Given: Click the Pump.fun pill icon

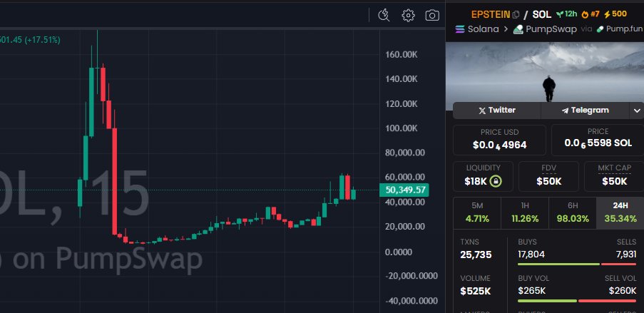Looking at the screenshot, I should click(x=600, y=29).
